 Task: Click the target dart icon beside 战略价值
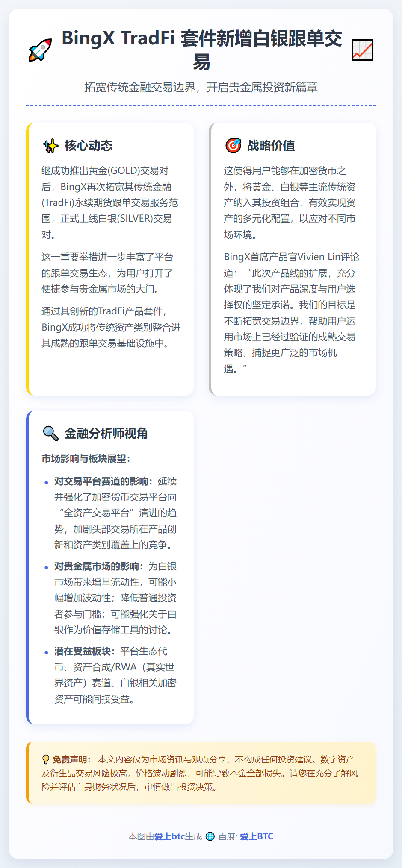click(x=233, y=146)
